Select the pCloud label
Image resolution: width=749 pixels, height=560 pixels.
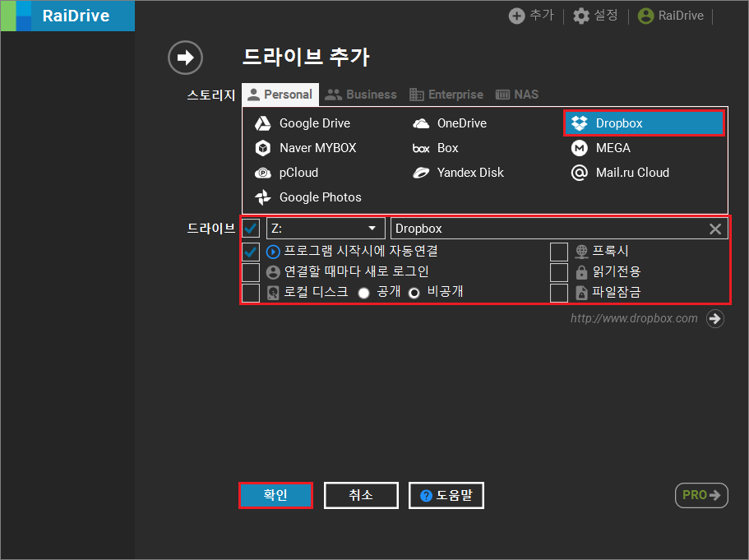tap(298, 173)
